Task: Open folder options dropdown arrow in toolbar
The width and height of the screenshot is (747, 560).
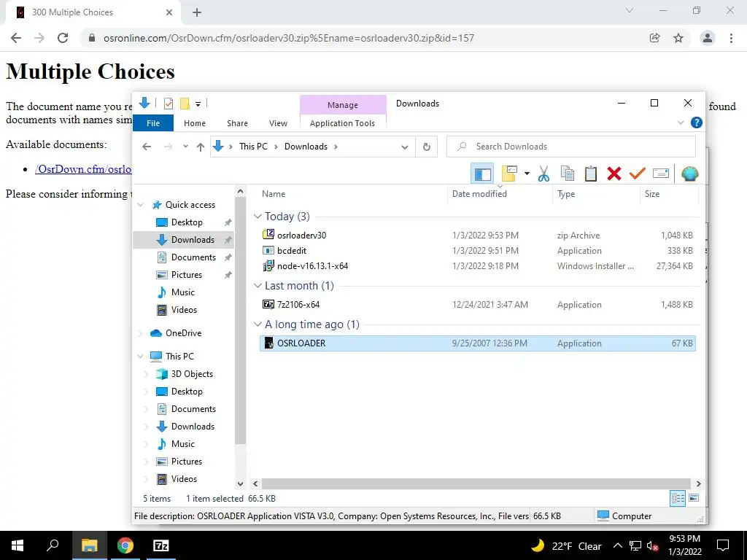Action: (527, 174)
